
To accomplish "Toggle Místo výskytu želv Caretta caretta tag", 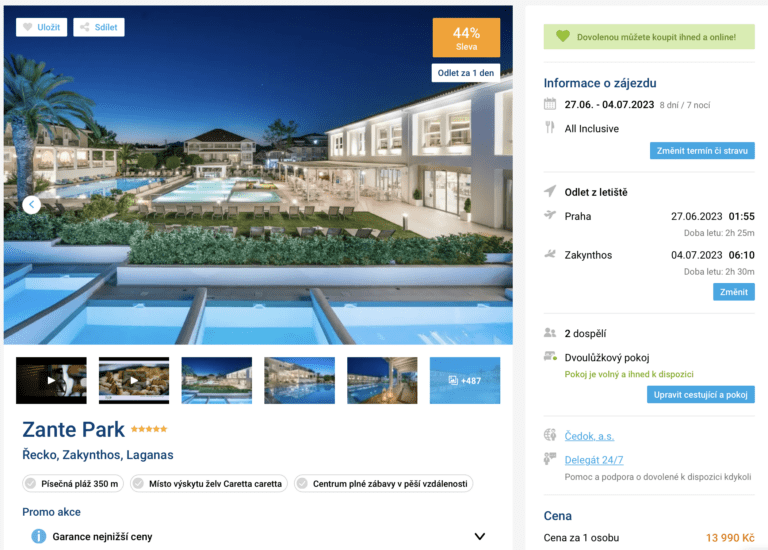I will pos(209,483).
